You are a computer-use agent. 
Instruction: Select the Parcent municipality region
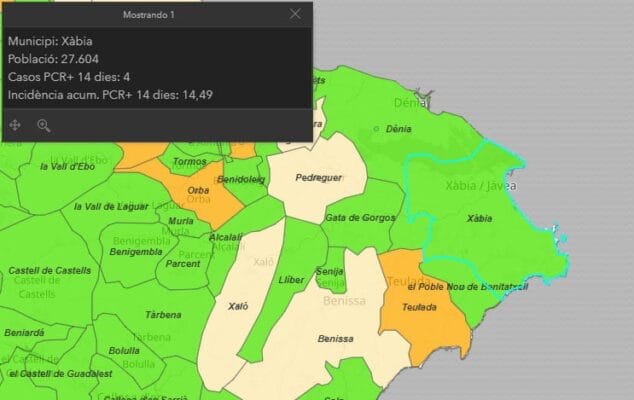pos(183,264)
